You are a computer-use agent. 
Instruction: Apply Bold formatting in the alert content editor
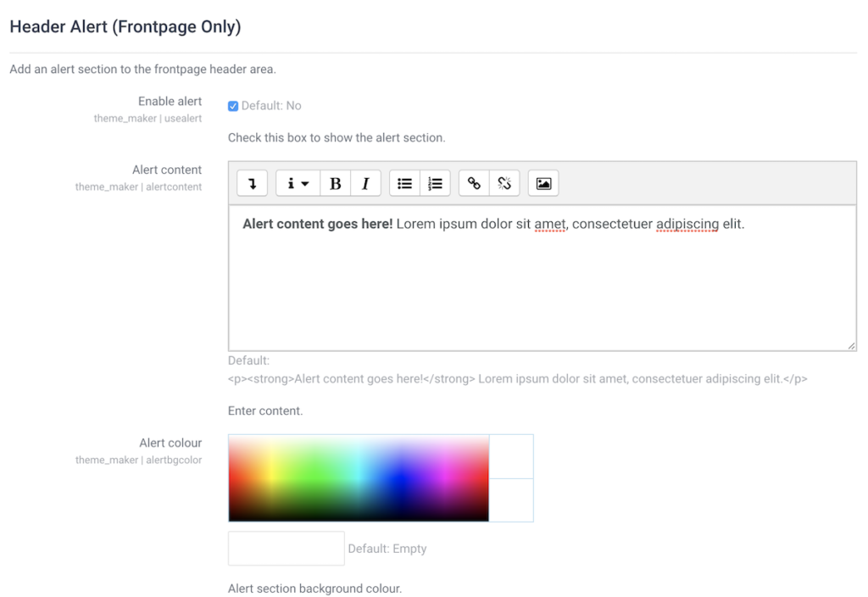[x=335, y=182]
